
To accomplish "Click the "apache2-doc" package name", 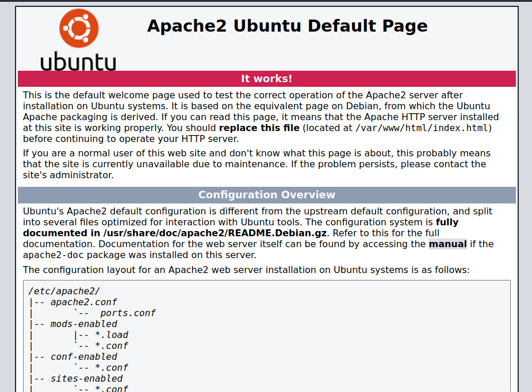I will point(53,255).
